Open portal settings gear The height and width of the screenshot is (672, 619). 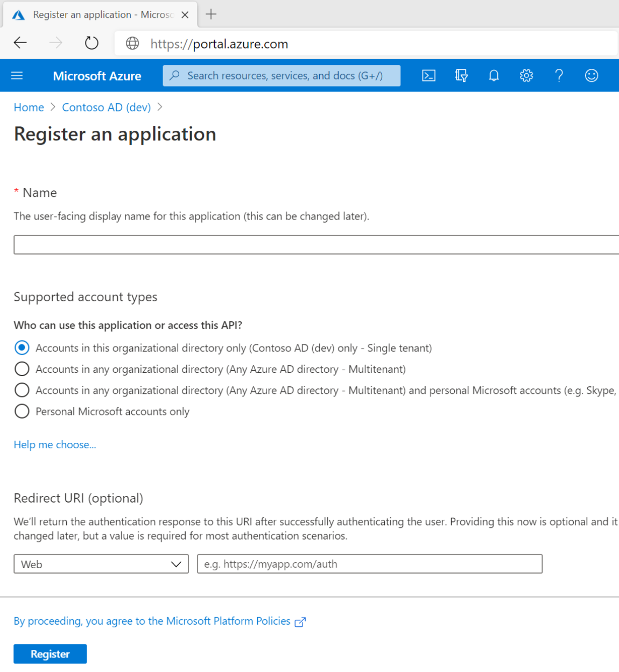coord(526,76)
